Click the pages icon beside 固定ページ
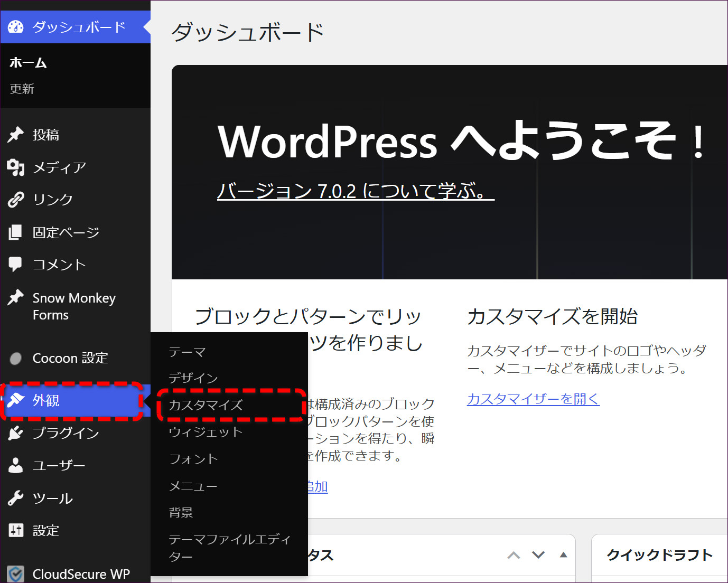Image resolution: width=728 pixels, height=583 pixels. point(16,232)
